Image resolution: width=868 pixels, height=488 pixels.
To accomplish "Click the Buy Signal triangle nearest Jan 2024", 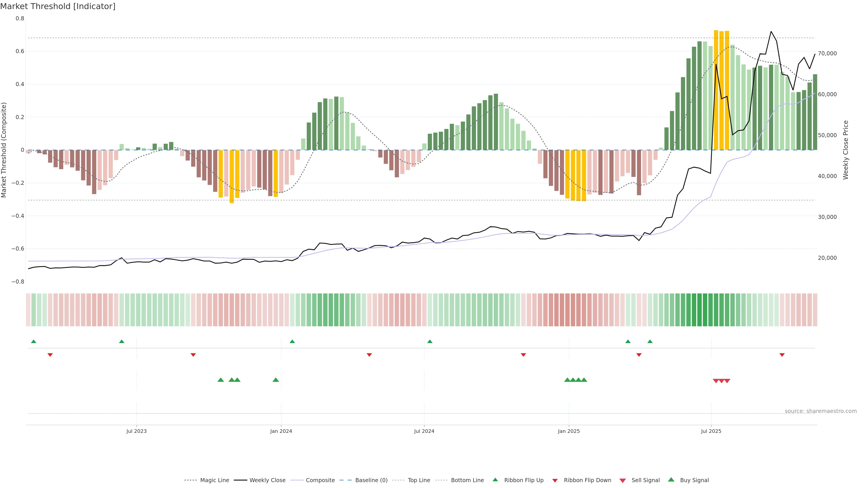I will (x=276, y=380).
